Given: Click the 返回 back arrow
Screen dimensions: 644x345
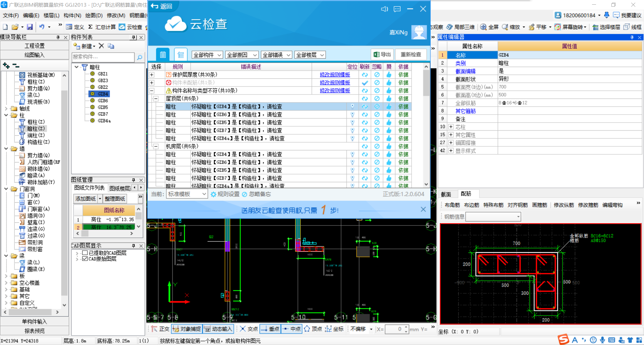Looking at the screenshot, I should click(x=161, y=6).
